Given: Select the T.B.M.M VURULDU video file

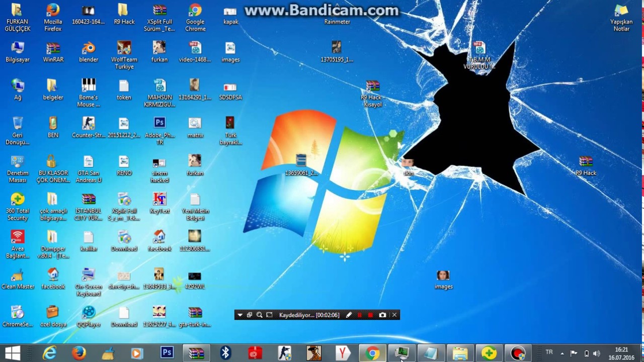Looking at the screenshot, I should coord(479,55).
